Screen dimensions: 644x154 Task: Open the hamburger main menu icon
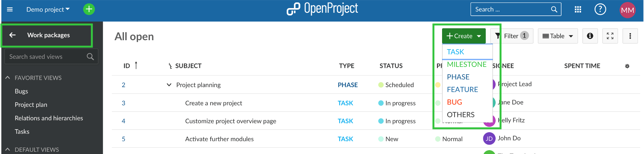(10, 9)
